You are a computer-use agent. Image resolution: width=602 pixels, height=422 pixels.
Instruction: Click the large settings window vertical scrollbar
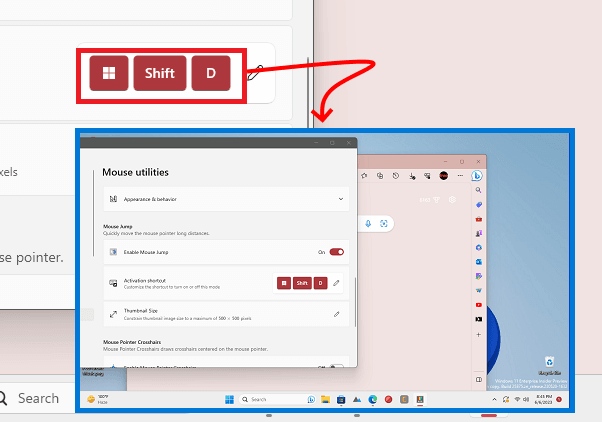[308, 92]
